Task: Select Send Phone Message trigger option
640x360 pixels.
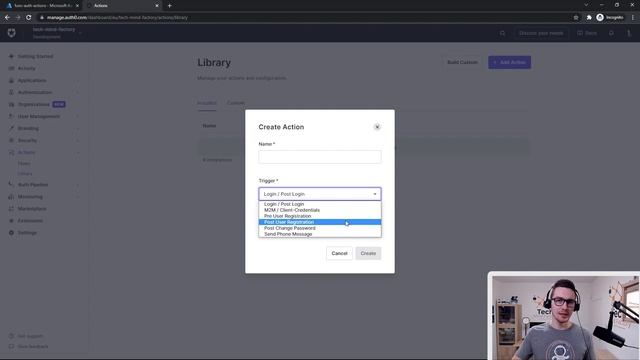Action: tap(320, 234)
